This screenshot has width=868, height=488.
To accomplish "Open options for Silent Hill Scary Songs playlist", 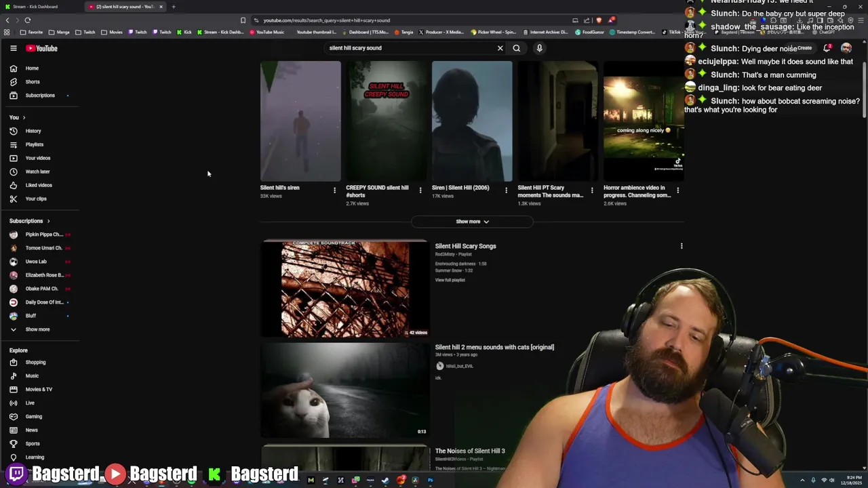I will coord(682,246).
